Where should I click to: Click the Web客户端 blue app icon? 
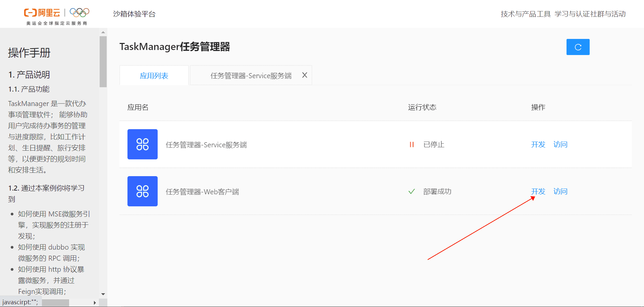tap(143, 191)
